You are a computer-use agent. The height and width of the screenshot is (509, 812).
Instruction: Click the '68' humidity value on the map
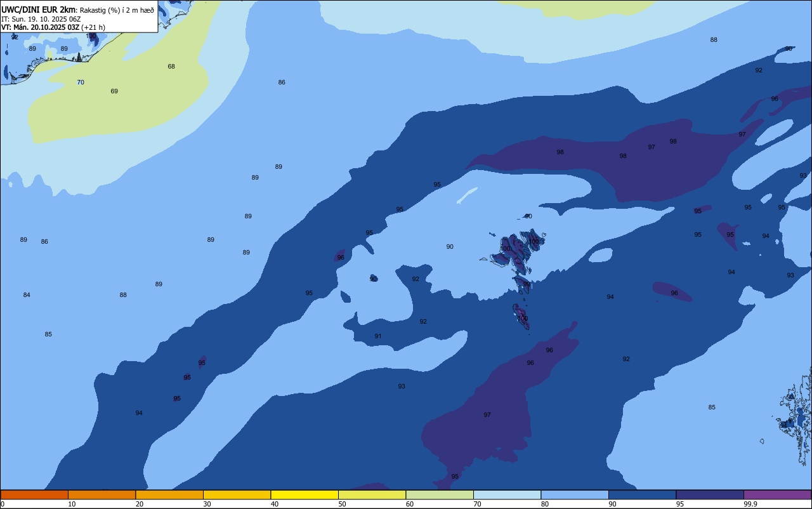click(x=171, y=67)
